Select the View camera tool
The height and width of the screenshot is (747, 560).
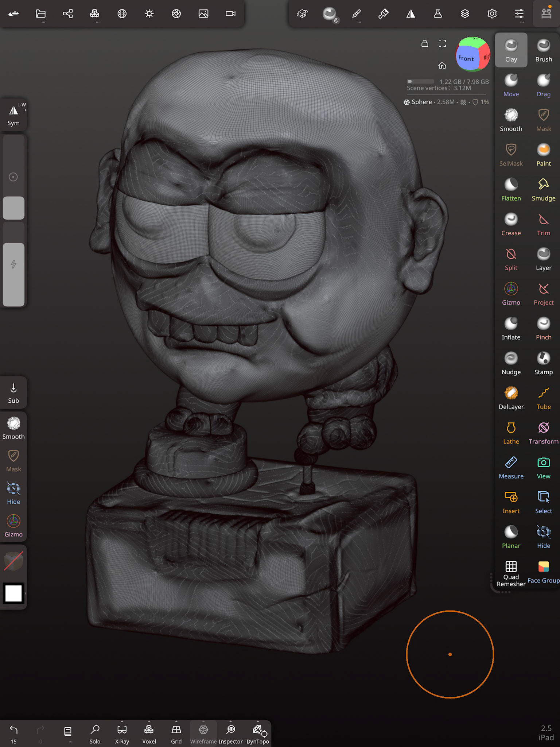tap(543, 467)
